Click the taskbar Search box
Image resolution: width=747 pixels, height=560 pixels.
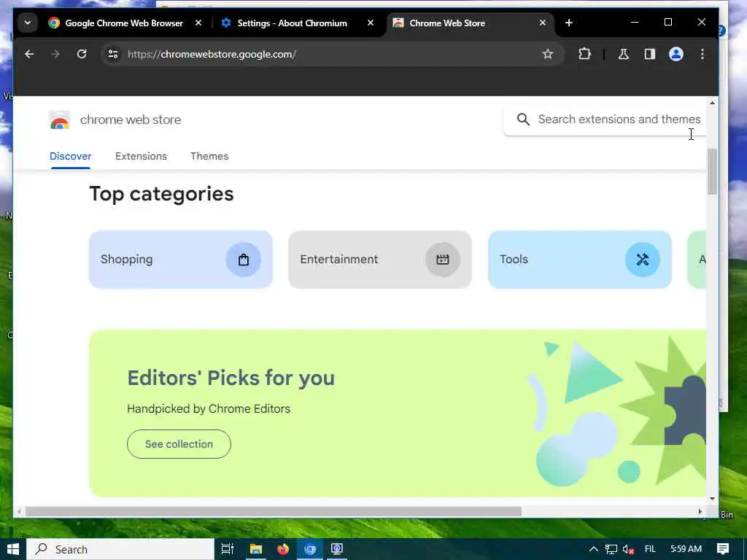click(120, 550)
